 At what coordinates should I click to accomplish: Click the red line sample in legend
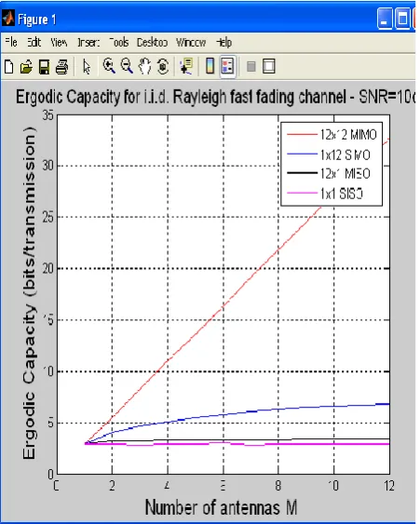point(302,134)
